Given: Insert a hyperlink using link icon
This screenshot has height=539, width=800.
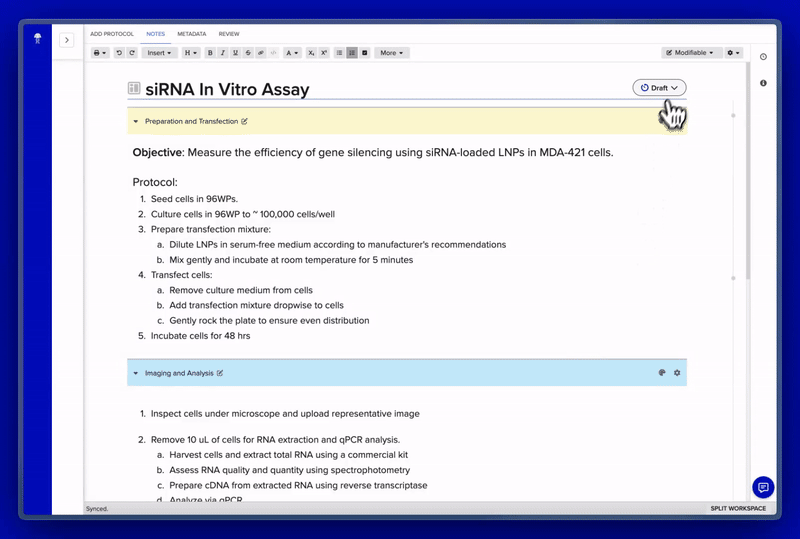Looking at the screenshot, I should pyautogui.click(x=261, y=53).
